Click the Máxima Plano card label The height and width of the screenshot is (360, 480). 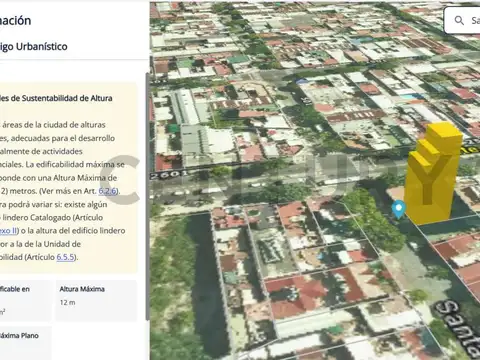coord(19,336)
